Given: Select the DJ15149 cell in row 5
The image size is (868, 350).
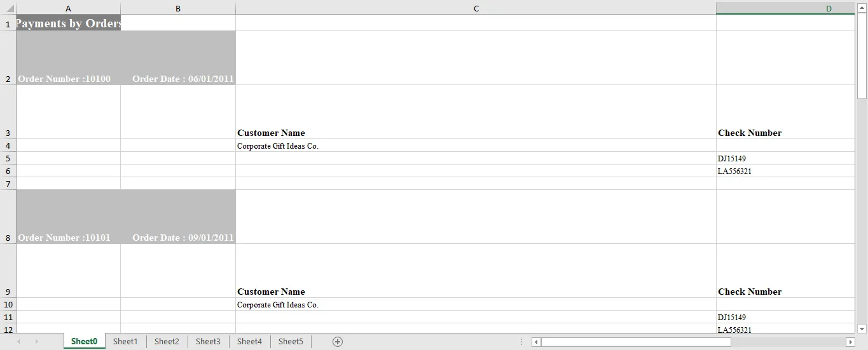Looking at the screenshot, I should 785,158.
